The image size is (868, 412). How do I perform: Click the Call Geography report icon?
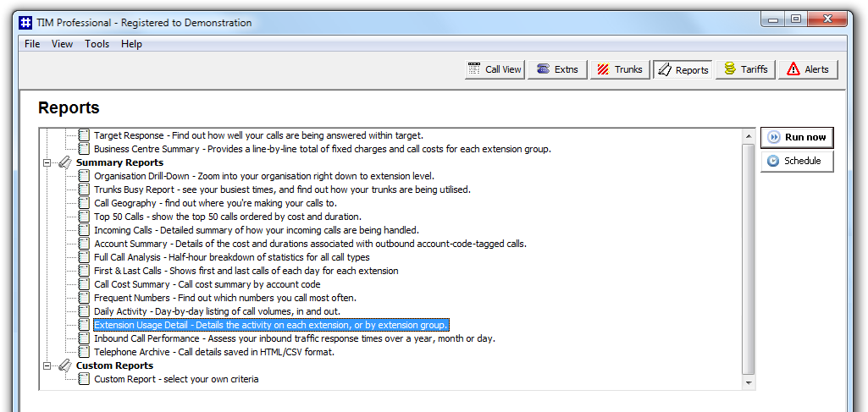[84, 203]
